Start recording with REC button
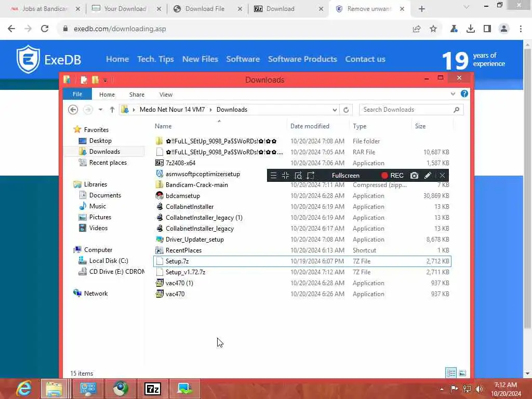 pyautogui.click(x=392, y=176)
